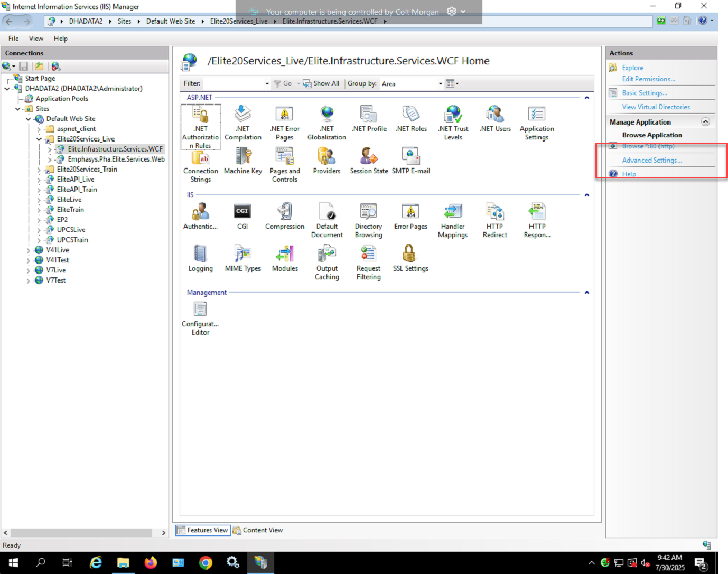Select EliteAPI_Live in Connections tree
Screen dimensions: 728x574
point(76,180)
